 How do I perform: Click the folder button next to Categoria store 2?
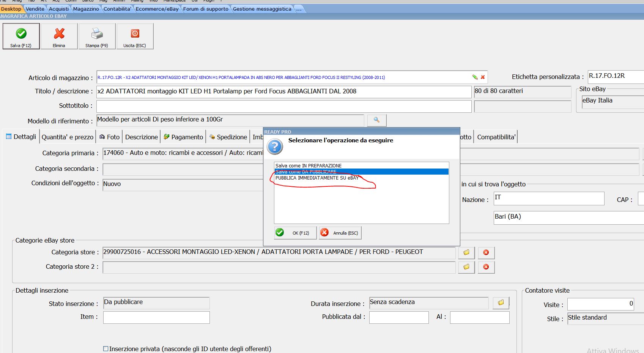click(466, 267)
